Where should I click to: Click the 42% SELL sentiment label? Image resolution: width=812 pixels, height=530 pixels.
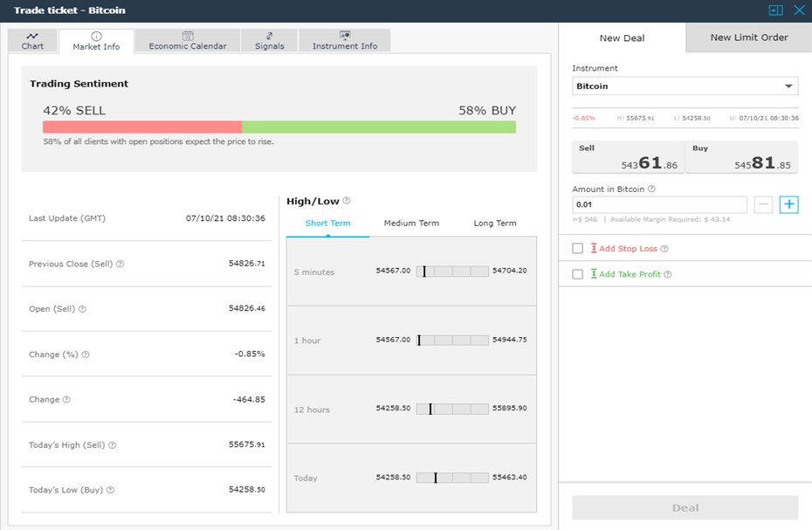pyautogui.click(x=74, y=110)
